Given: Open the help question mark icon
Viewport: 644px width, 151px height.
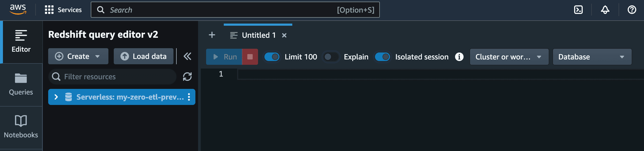Looking at the screenshot, I should point(632,10).
